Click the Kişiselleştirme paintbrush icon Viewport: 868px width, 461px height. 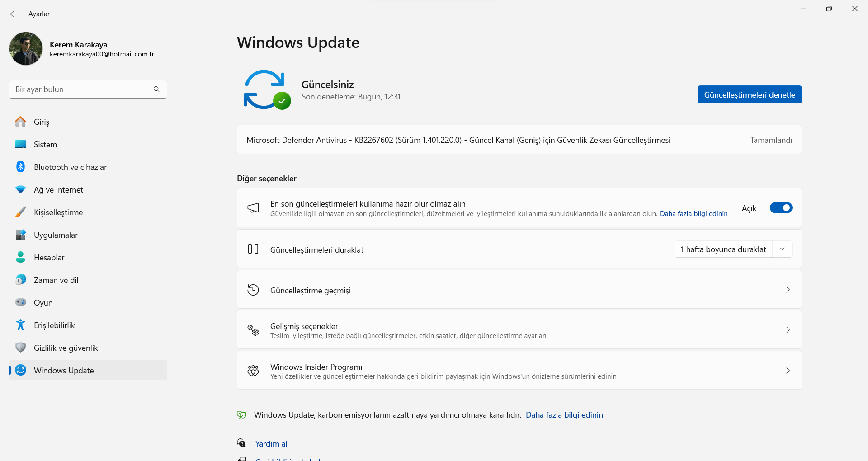[20, 212]
